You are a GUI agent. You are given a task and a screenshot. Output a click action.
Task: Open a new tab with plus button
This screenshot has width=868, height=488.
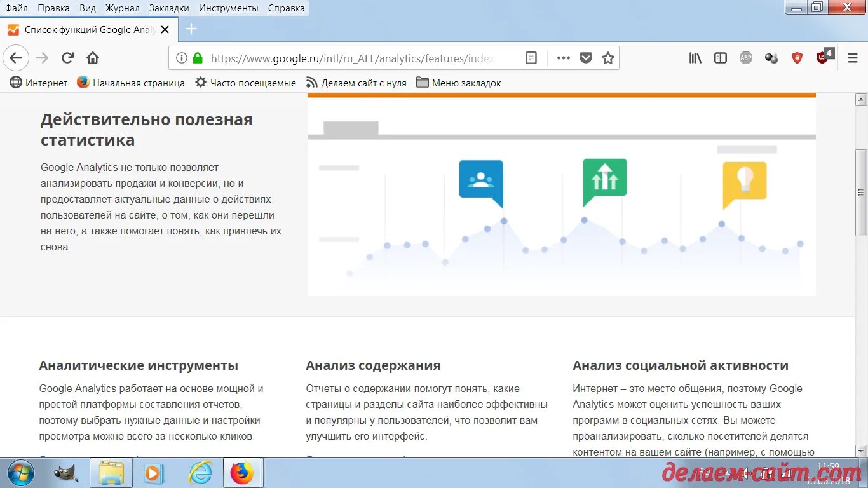191,29
